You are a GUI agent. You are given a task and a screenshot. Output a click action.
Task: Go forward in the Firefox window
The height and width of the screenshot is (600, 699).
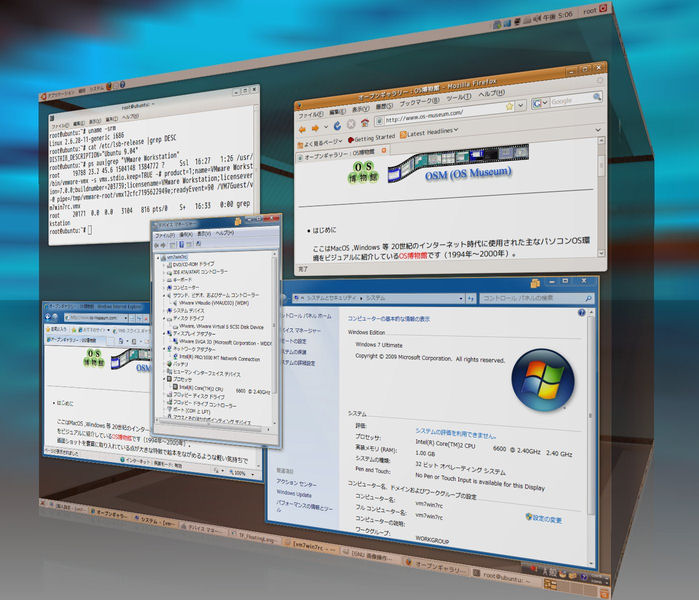point(315,128)
